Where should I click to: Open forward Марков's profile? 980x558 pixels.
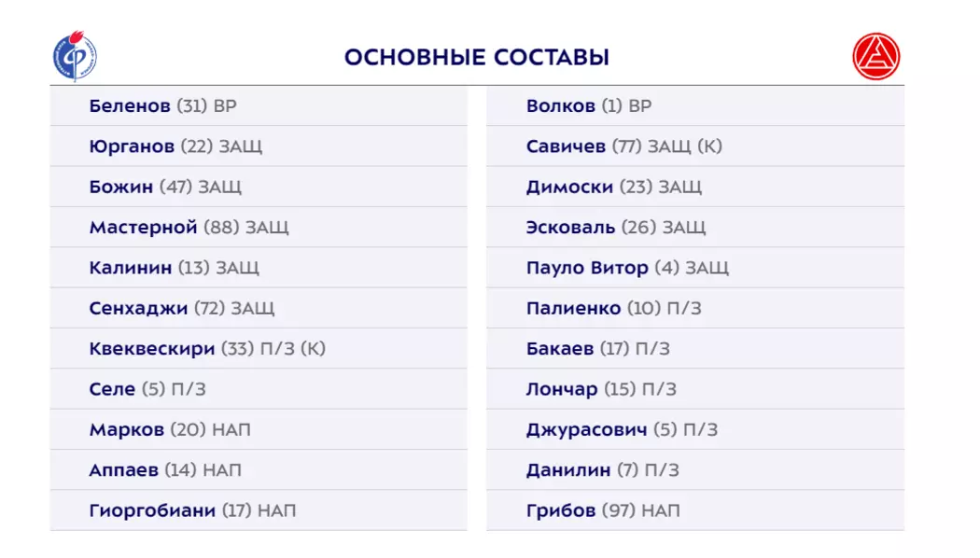127,430
